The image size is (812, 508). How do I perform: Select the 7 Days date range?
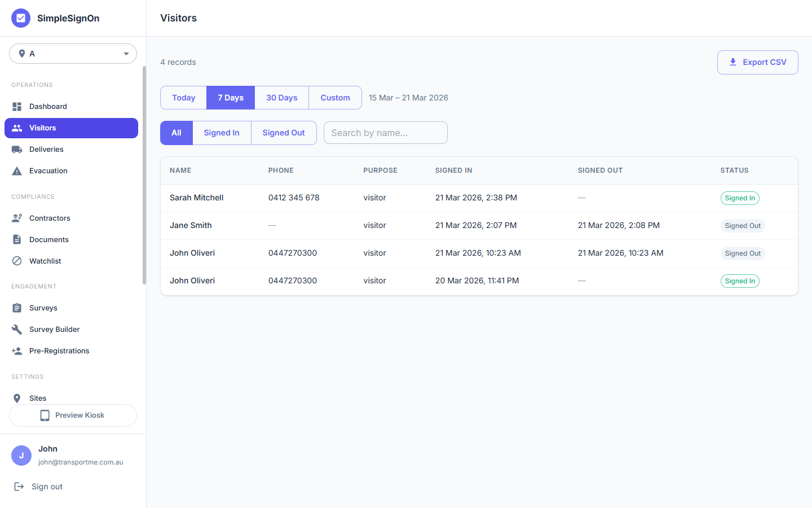[x=231, y=98]
